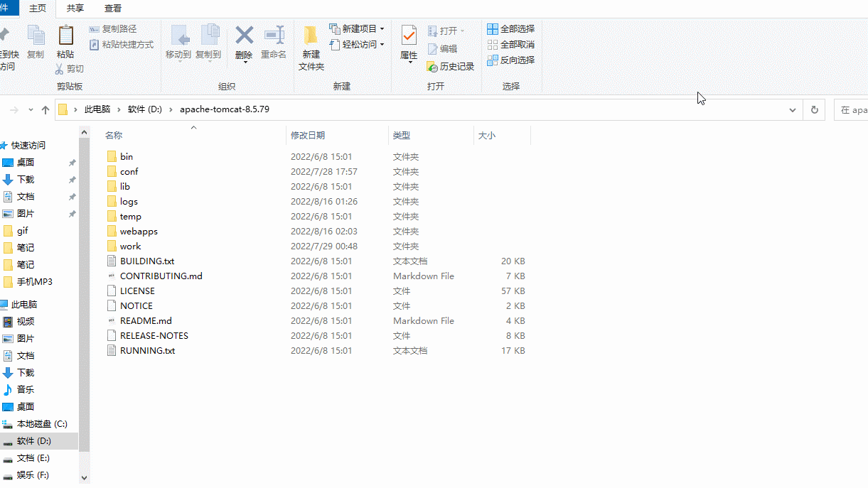Click the search box
Image resolution: width=868 pixels, height=488 pixels.
[x=851, y=110]
